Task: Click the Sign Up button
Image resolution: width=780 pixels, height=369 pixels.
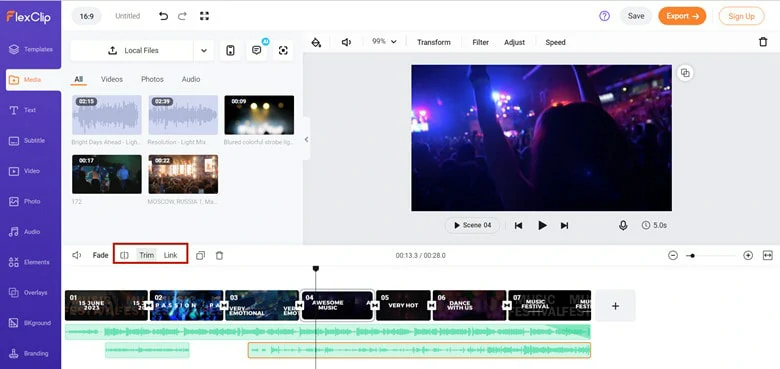Action: point(741,16)
